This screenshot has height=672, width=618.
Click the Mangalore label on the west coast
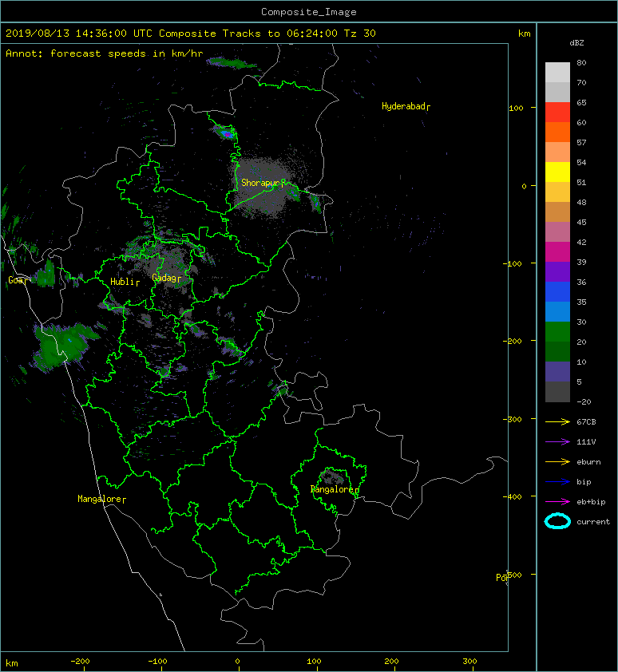pos(100,499)
